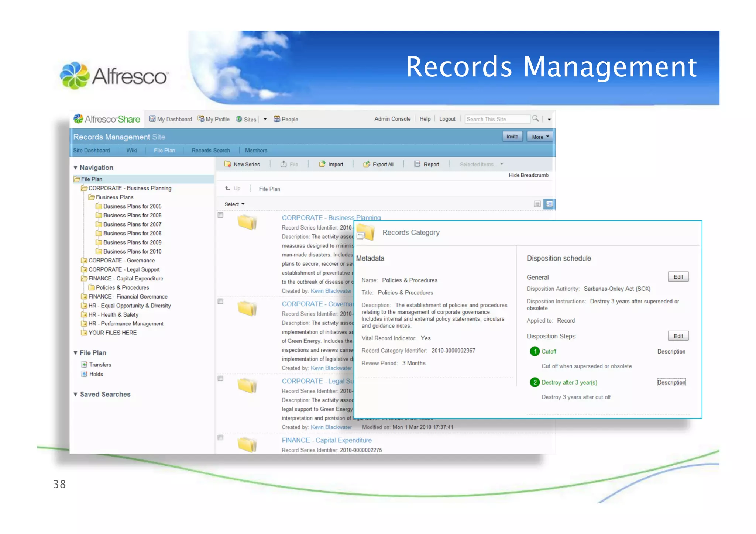Viewport: 756px width, 534px height.
Task: Open the Admin Console link
Action: [x=392, y=119]
